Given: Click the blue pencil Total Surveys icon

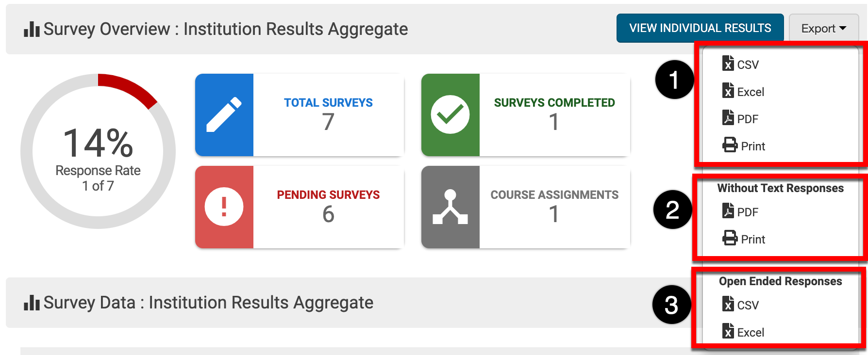Looking at the screenshot, I should point(224,115).
